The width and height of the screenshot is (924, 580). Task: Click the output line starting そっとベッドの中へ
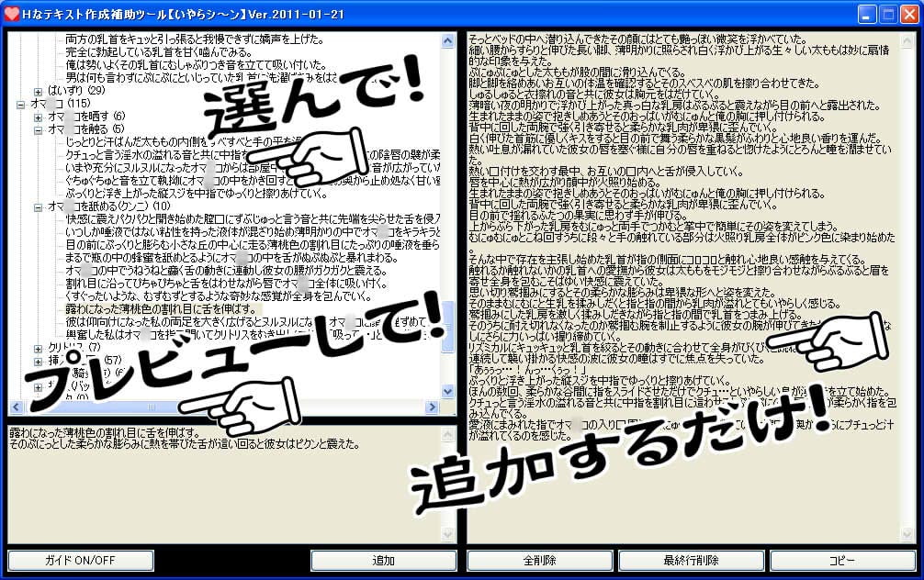coord(637,39)
